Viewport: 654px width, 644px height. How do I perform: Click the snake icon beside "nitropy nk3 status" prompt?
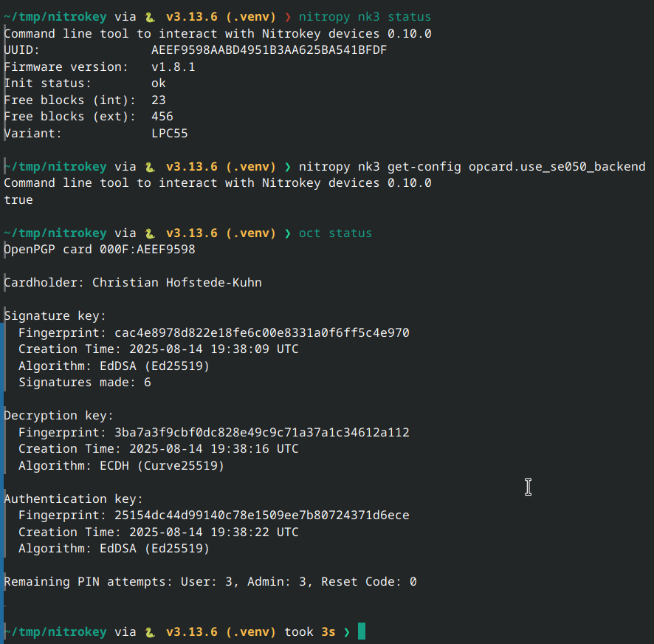(150, 17)
